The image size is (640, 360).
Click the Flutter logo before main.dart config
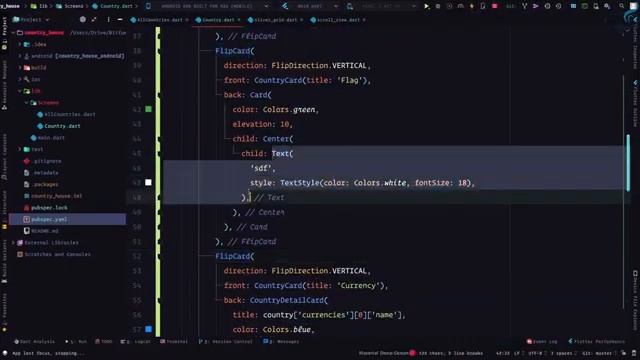tap(285, 7)
